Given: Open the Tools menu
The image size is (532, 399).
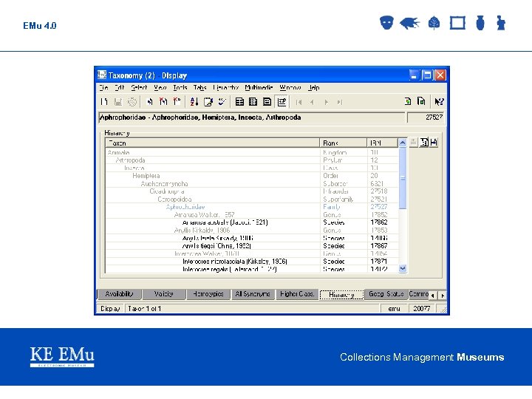Looking at the screenshot, I should tap(180, 87).
